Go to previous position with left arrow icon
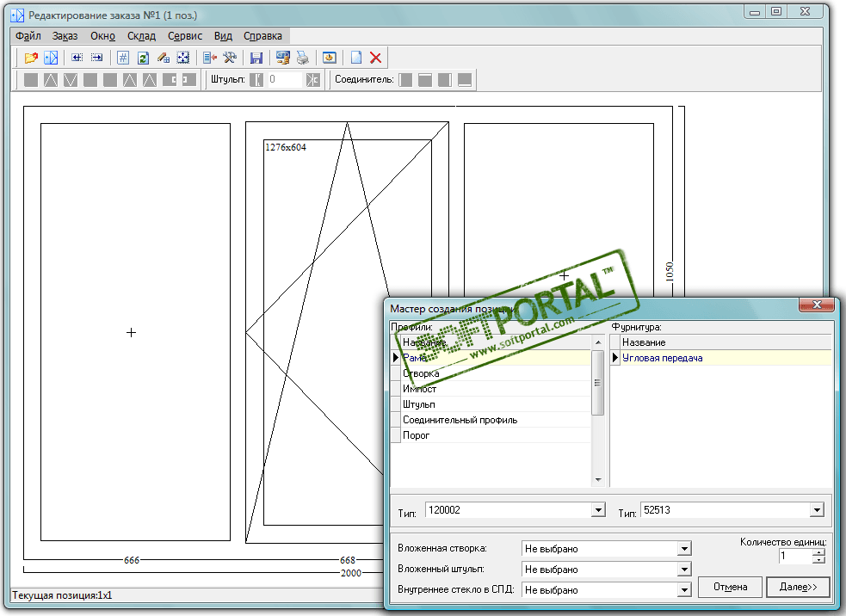The height and width of the screenshot is (616, 846). 77,58
